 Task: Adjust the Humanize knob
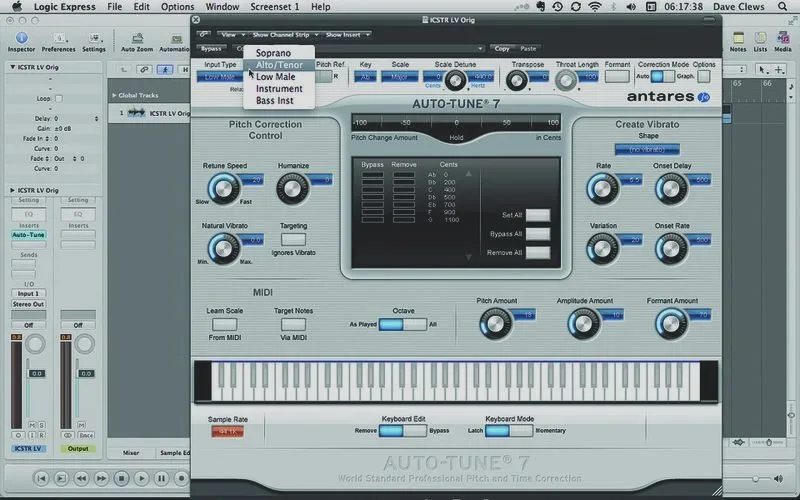click(x=292, y=188)
